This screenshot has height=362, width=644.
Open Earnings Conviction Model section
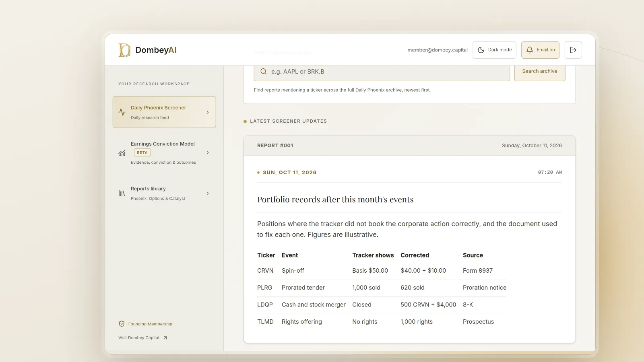[164, 153]
